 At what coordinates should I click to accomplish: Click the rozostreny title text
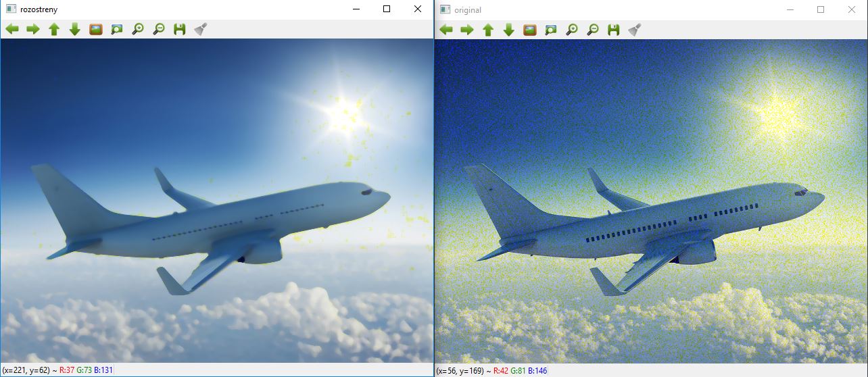(x=39, y=10)
